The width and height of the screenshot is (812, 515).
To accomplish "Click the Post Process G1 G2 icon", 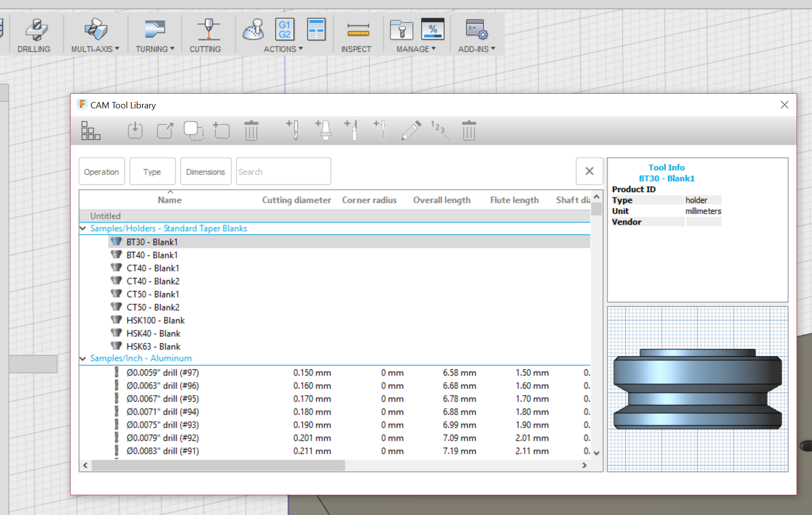I will pyautogui.click(x=285, y=29).
